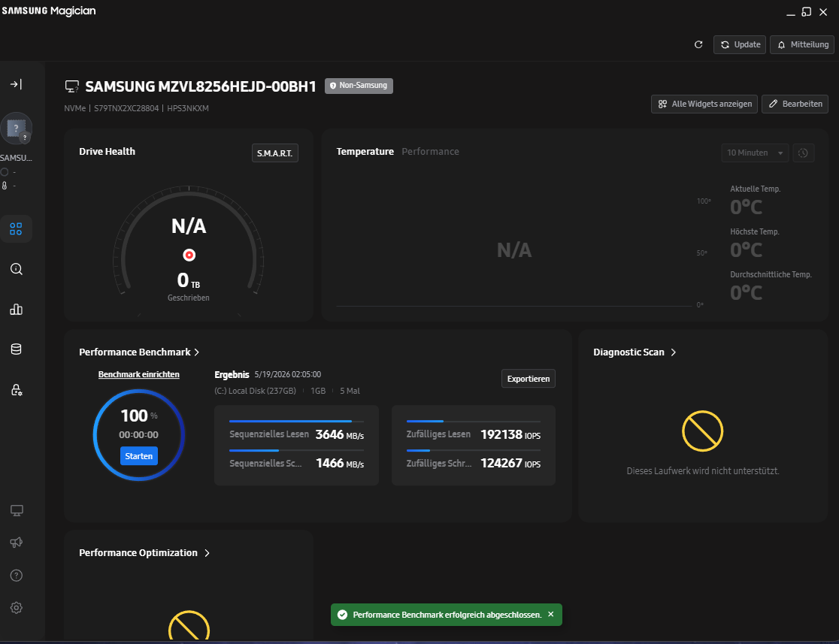Click the Durchschnittliche Temp. 0°C value
Viewport: 839px width, 644px height.
tap(746, 292)
